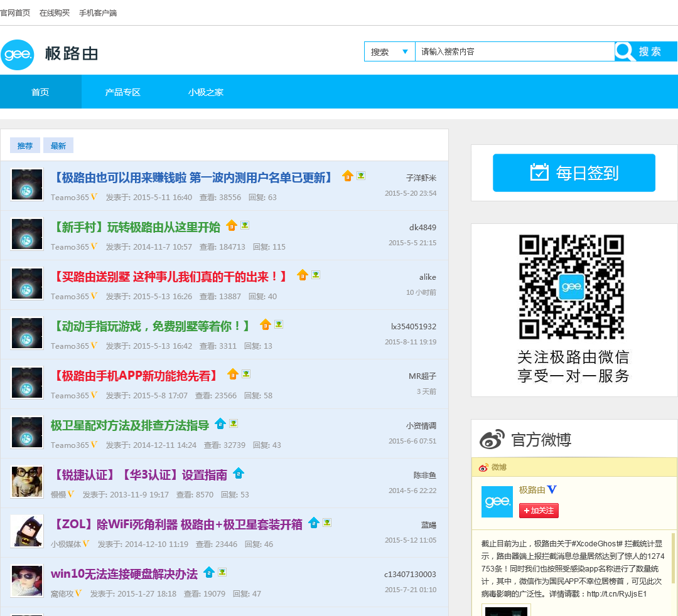This screenshot has height=616, width=678.
Task: Open last replier lx354051932 profile
Action: (414, 327)
